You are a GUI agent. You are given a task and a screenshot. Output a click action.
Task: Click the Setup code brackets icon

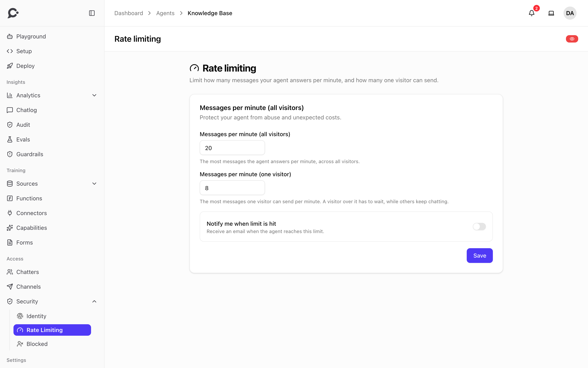pos(10,51)
